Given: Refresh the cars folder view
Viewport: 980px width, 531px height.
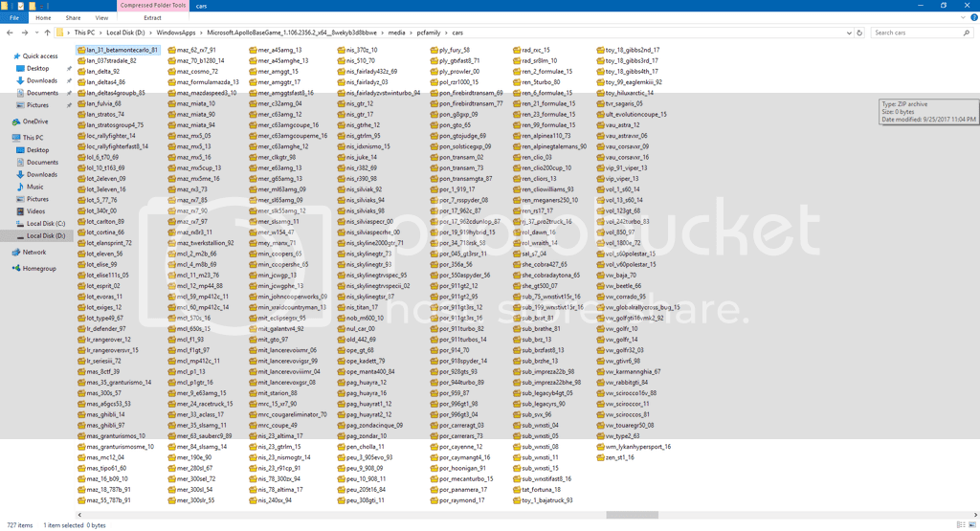Looking at the screenshot, I should [860, 33].
